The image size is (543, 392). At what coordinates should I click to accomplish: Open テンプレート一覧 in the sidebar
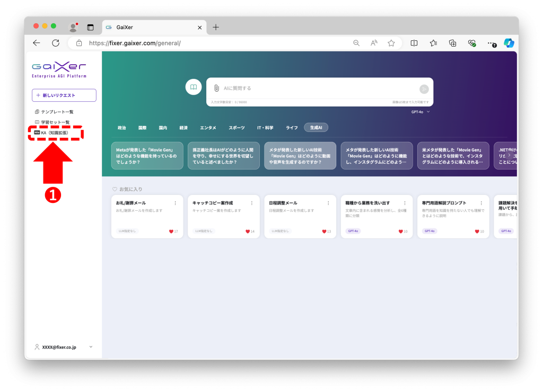(x=57, y=112)
